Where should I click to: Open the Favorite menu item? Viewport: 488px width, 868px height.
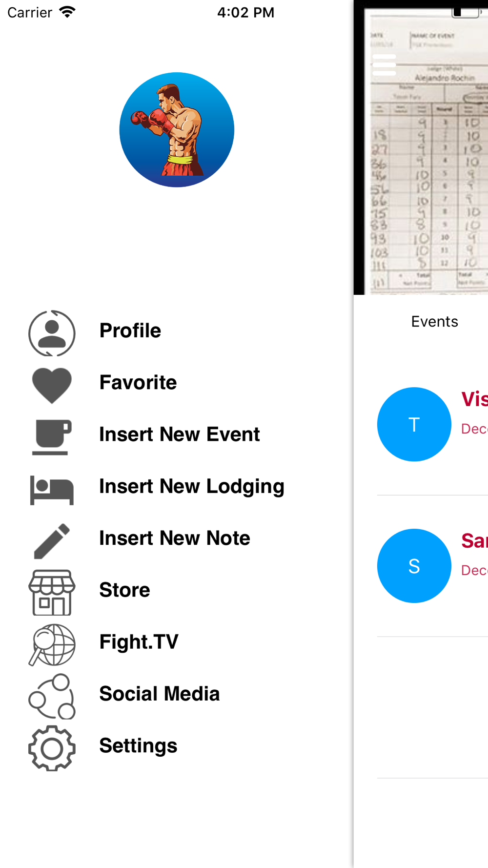click(x=138, y=382)
